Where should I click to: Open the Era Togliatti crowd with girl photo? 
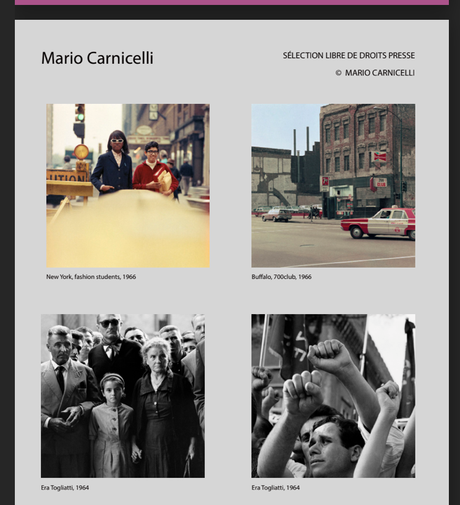pyautogui.click(x=123, y=396)
